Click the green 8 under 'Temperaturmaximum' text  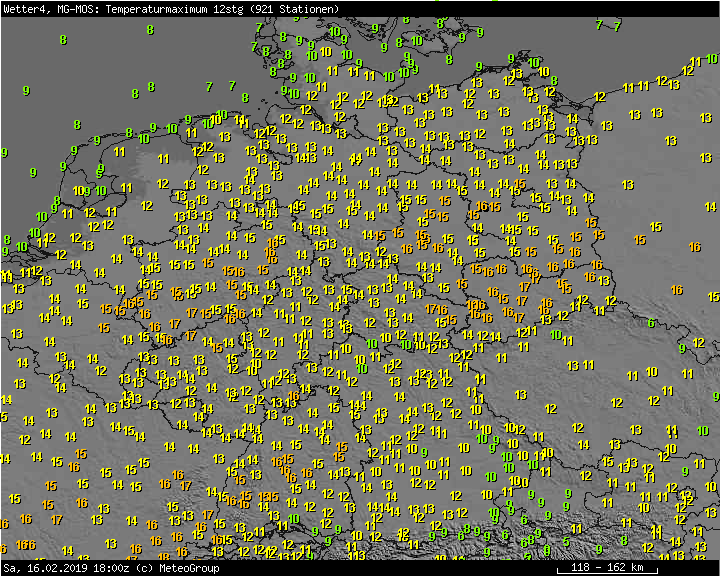150,30
